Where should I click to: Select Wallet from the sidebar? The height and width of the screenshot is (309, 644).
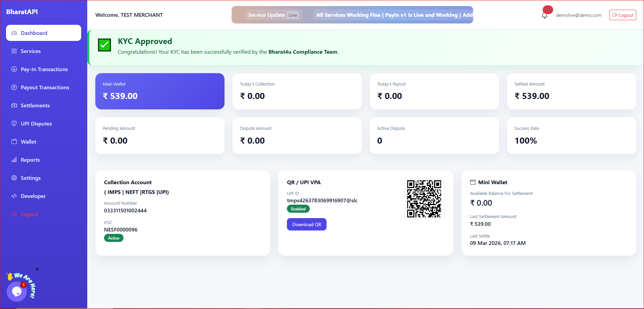(28, 142)
